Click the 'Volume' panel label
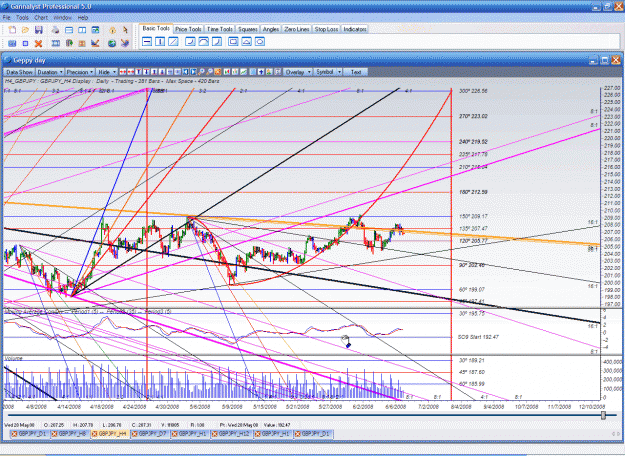This screenshot has height=456, width=625. [14, 358]
